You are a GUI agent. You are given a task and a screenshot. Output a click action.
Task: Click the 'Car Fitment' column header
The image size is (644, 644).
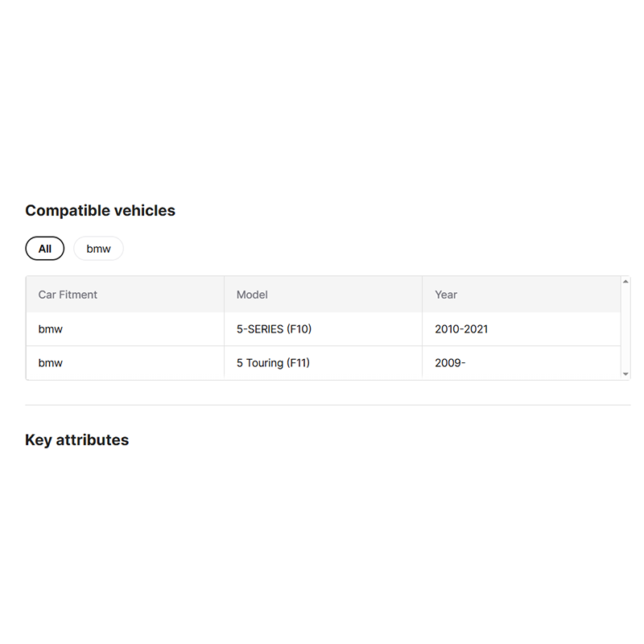click(x=68, y=295)
